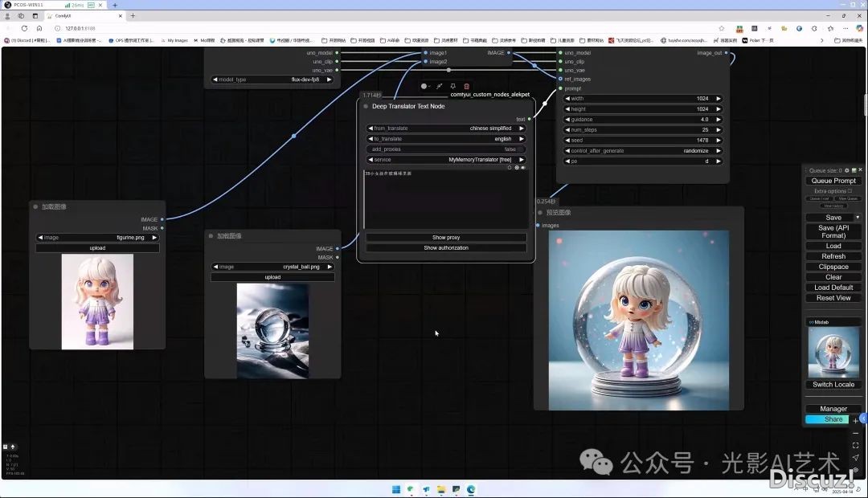
Task: Click node color circle in node toolbar
Action: [424, 86]
